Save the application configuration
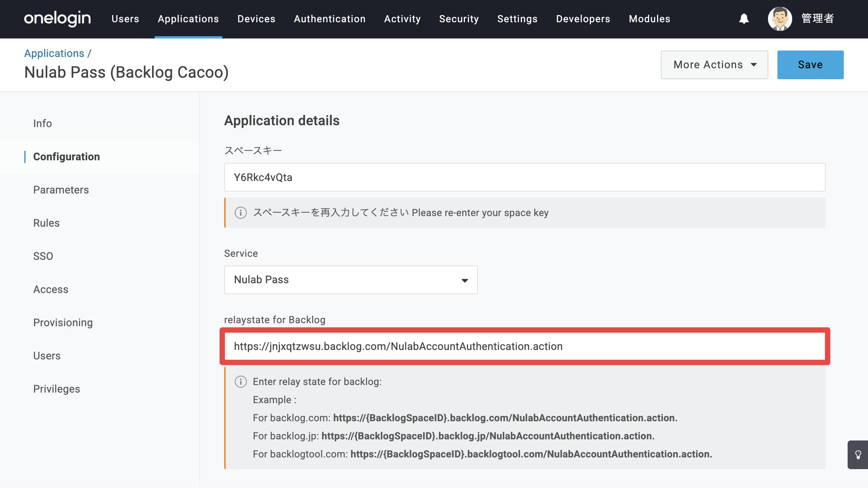The height and width of the screenshot is (488, 868). [x=810, y=65]
